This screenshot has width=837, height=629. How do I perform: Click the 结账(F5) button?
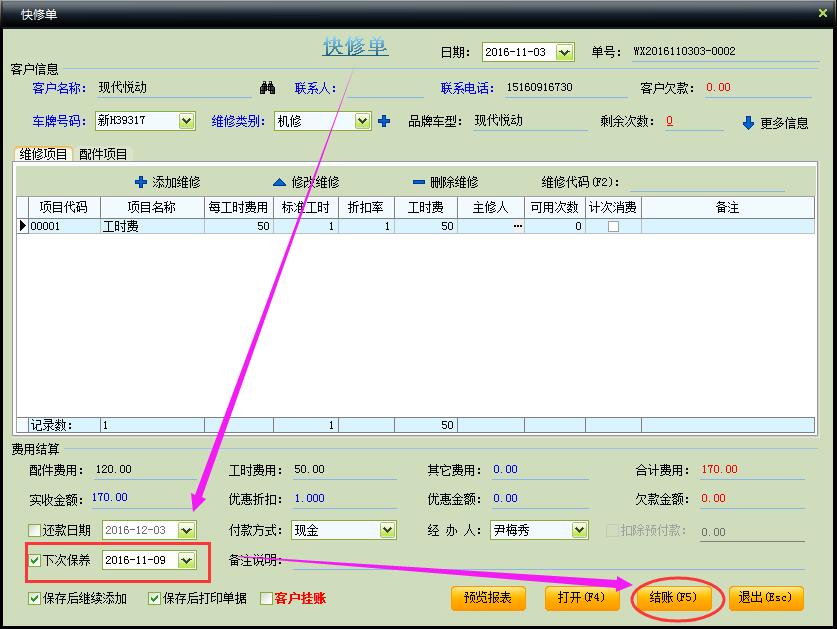pos(673,597)
